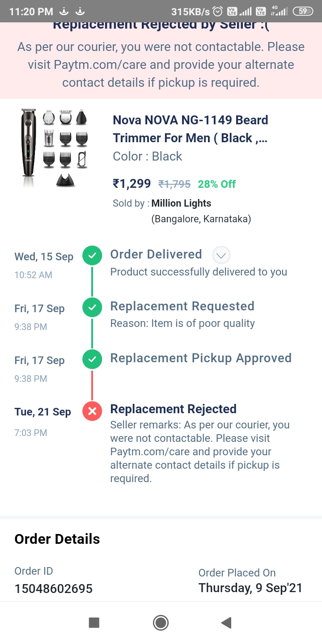Tap the pink rejection notice banner text
322x644 pixels.
click(x=161, y=65)
